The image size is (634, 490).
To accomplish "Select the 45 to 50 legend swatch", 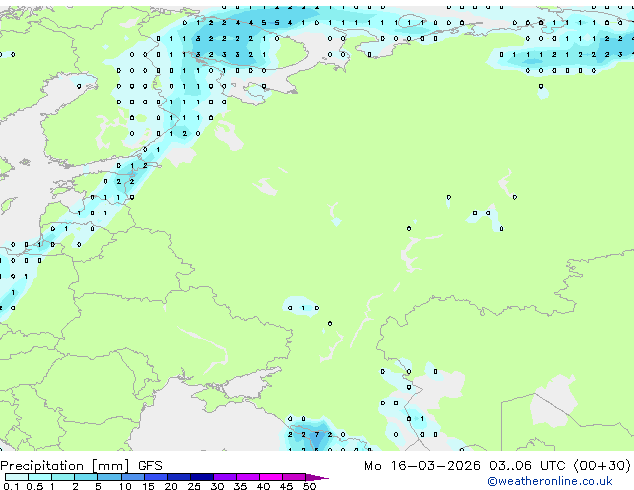I will 294,477.
